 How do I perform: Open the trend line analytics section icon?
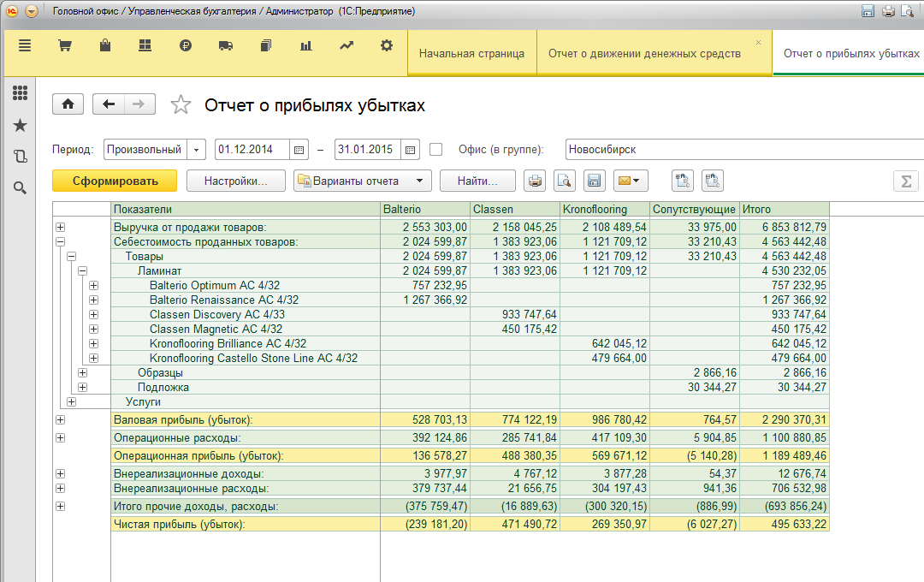click(x=346, y=45)
